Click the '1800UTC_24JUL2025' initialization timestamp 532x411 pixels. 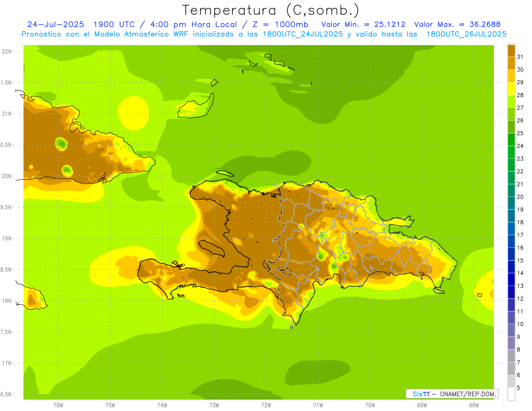coord(300,34)
